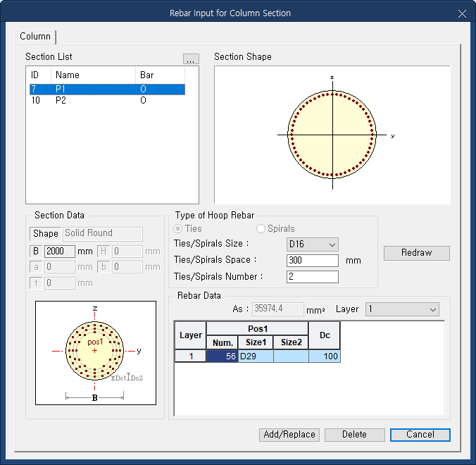The width and height of the screenshot is (476, 465).
Task: Expand the Layer dropdown list
Action: (401, 309)
